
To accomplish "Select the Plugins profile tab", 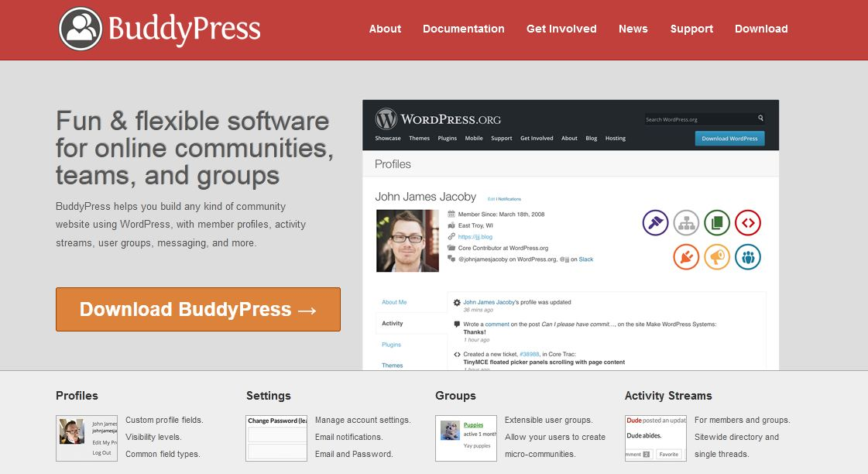I will click(391, 345).
